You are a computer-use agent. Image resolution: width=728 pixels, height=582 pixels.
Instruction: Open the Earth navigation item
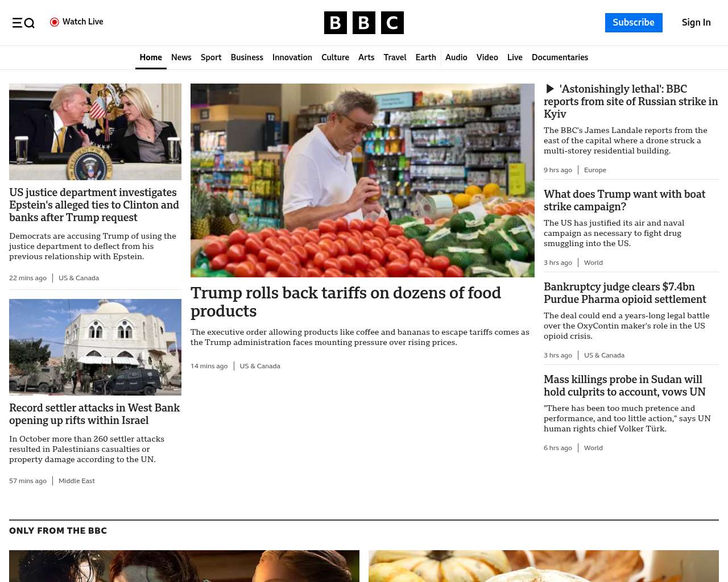tap(425, 57)
